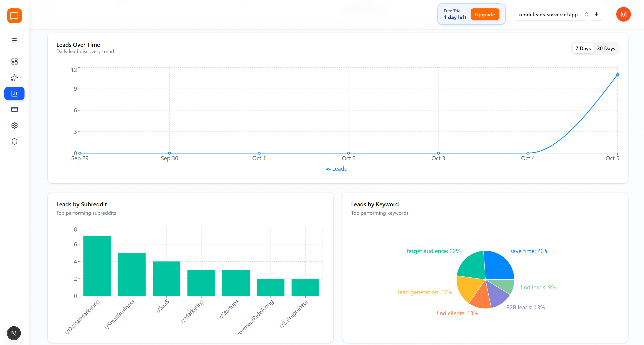Viewport: 644px width, 345px height.
Task: Toggle the hamburger sidebar menu
Action: pos(15,40)
